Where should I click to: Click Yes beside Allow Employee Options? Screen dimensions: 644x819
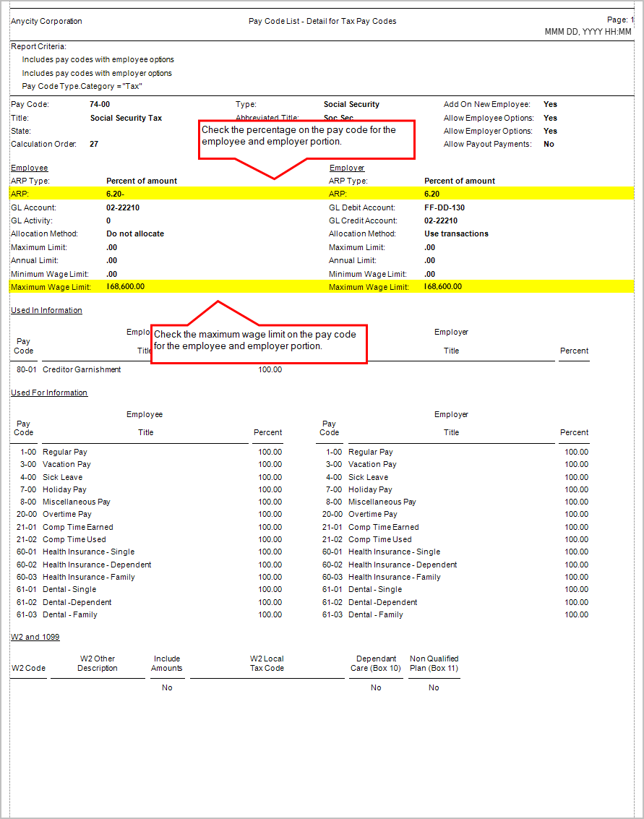(550, 118)
